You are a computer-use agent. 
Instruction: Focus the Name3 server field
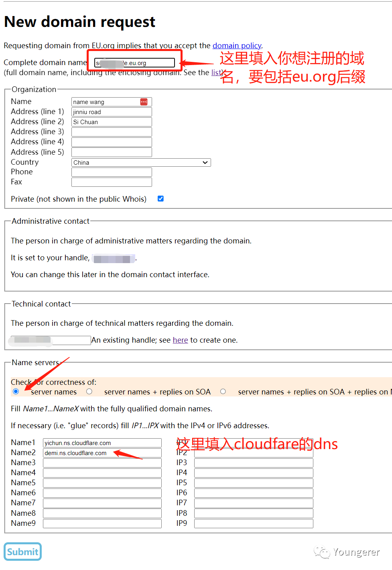(x=102, y=463)
